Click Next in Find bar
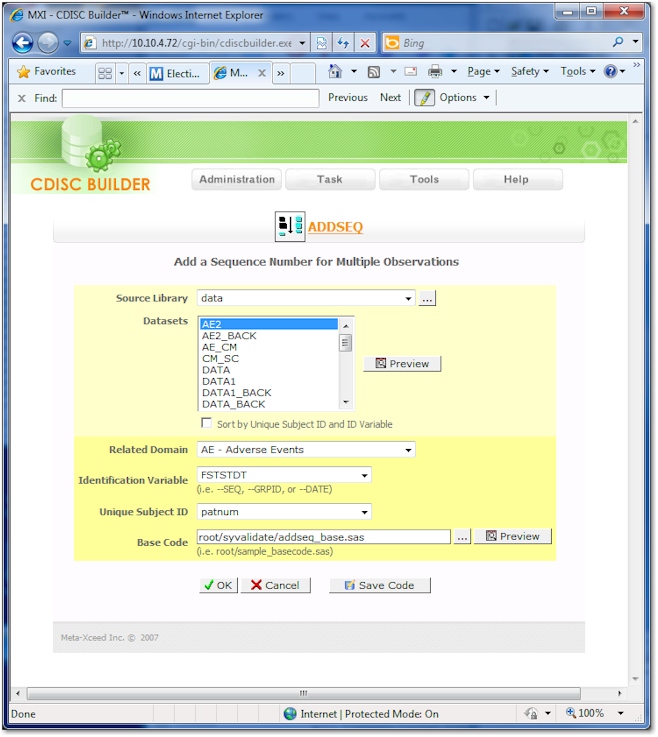 tap(391, 98)
